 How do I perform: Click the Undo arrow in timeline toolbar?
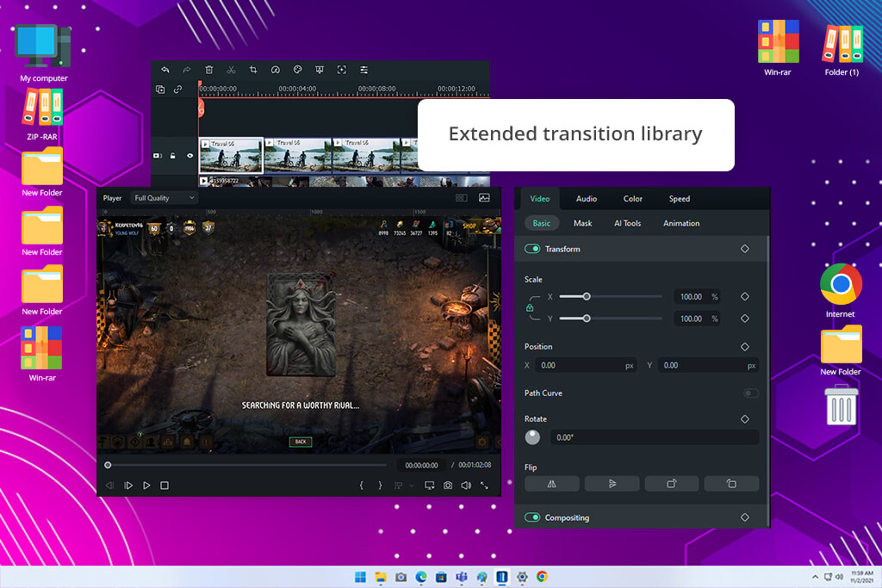pos(165,70)
